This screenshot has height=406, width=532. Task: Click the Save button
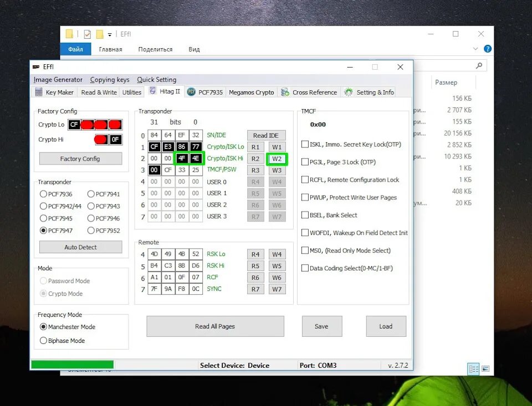[x=321, y=326]
